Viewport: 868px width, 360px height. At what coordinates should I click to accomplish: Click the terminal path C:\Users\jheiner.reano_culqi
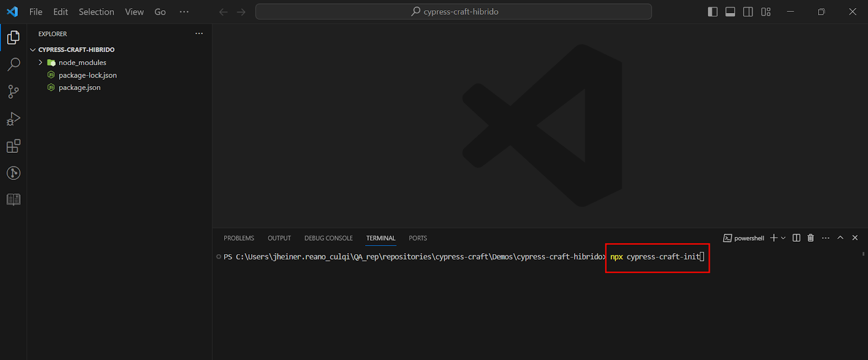click(293, 256)
